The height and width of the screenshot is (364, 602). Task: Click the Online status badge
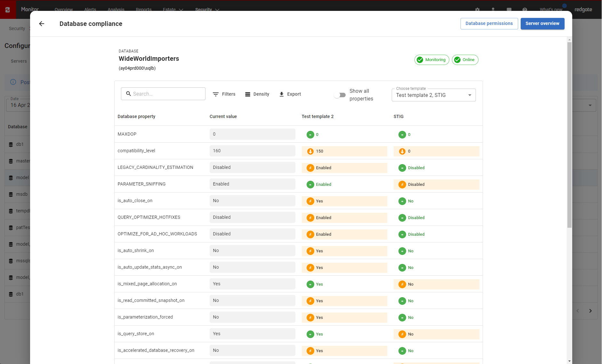tap(465, 60)
